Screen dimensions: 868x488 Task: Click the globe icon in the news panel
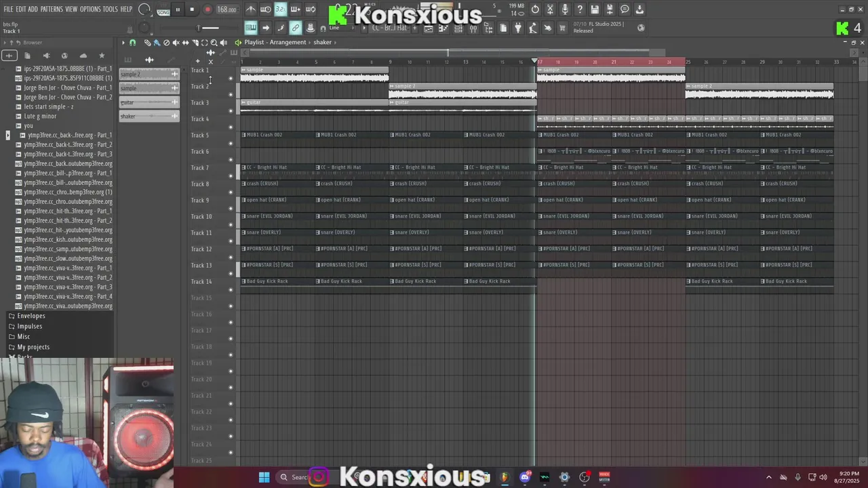pyautogui.click(x=641, y=28)
